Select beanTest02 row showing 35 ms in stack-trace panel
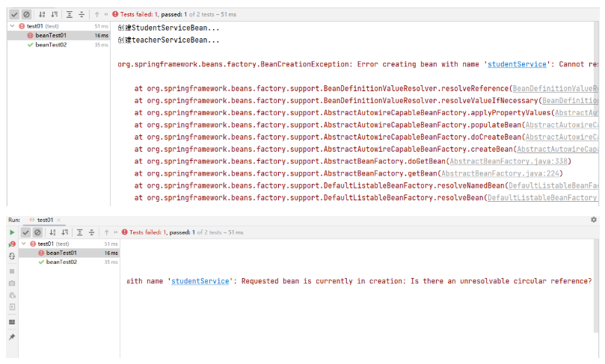The width and height of the screenshot is (605, 364). click(58, 45)
